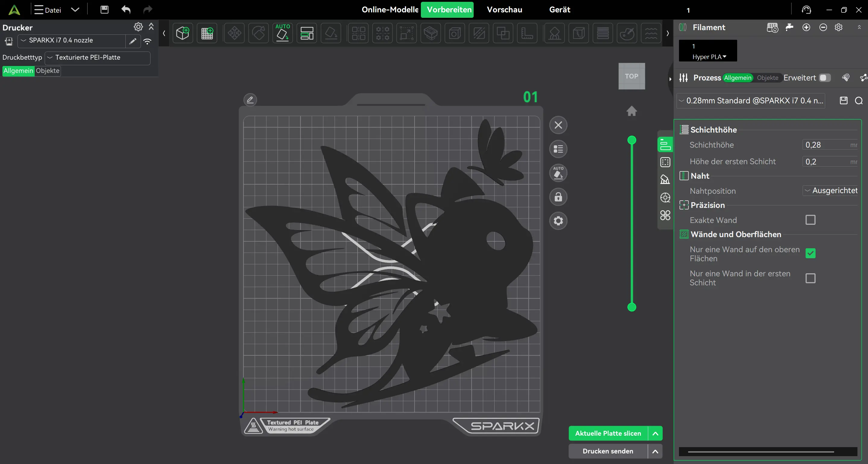Click the Add plate grid icon

click(207, 33)
